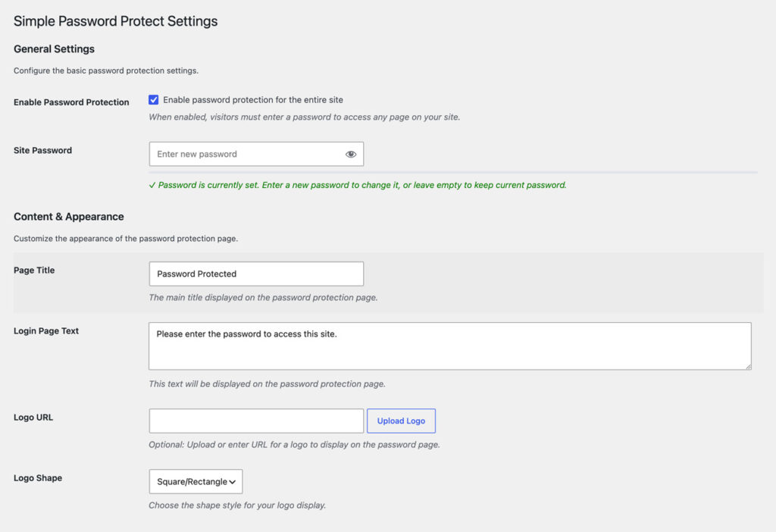Select the 'Enable password protection for the entire site' label
This screenshot has height=532, width=776.
253,100
